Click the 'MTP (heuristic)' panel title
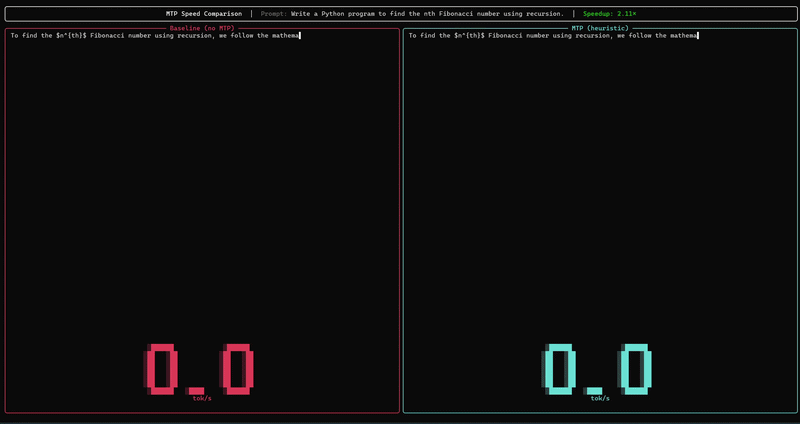 click(600, 28)
